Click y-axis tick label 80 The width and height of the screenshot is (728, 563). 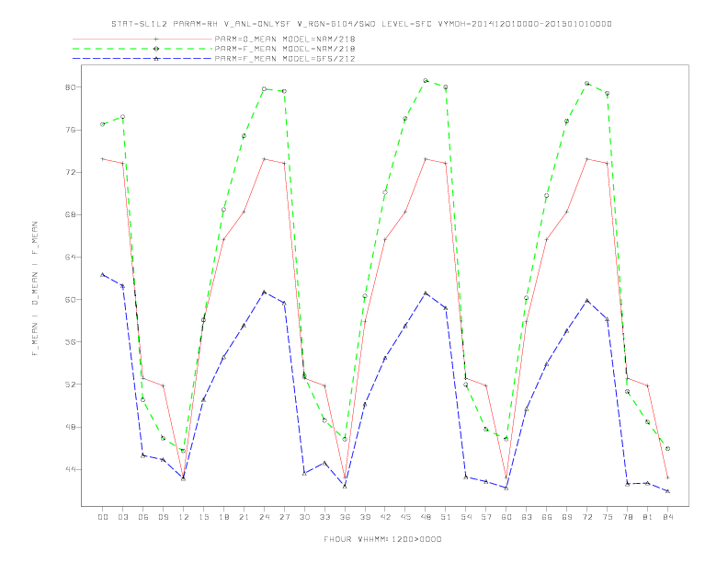click(x=70, y=87)
